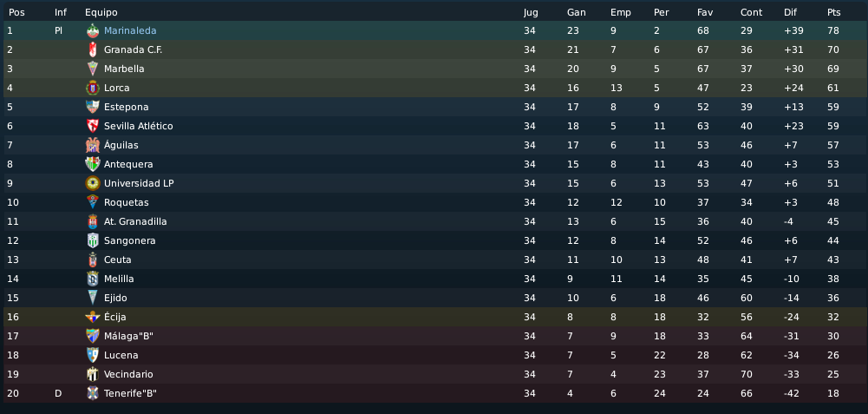Select the Estepona team name
The height and width of the screenshot is (414, 868).
tap(126, 107)
